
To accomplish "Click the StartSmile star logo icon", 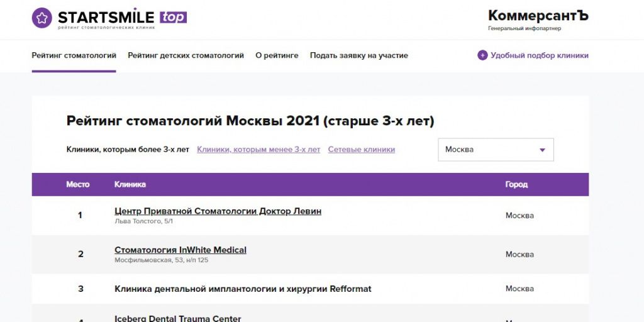I will click(42, 18).
